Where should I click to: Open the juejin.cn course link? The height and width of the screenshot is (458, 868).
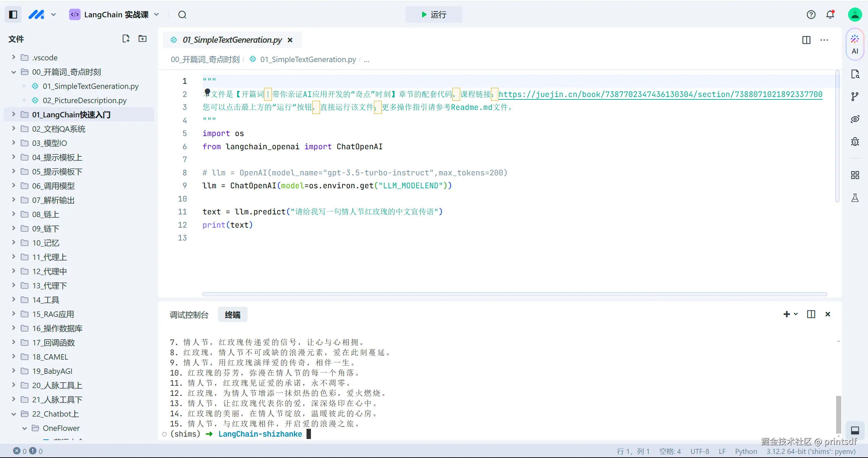click(661, 94)
